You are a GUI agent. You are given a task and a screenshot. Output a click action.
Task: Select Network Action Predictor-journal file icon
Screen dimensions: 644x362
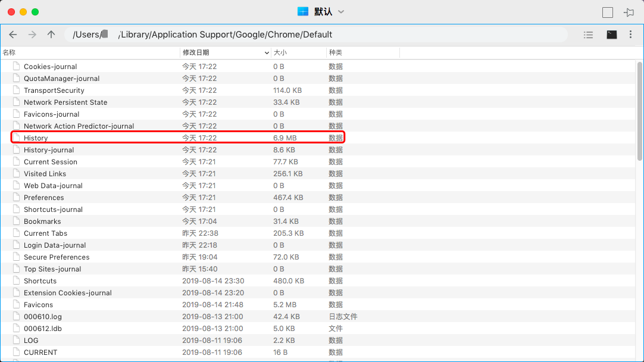(17, 126)
